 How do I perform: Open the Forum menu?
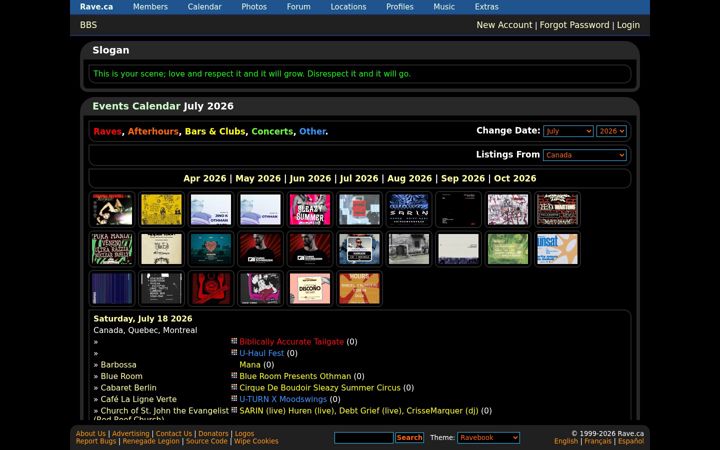(298, 7)
